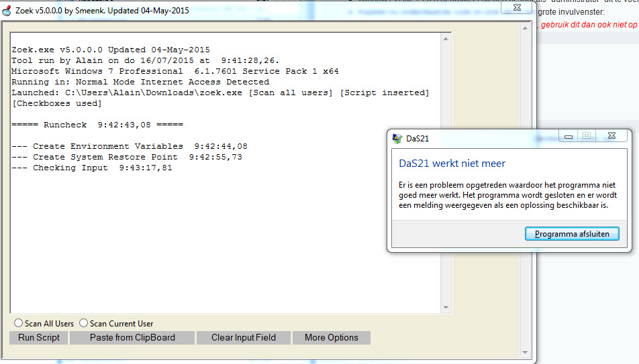Select the Scan All Users radio button

(18, 323)
